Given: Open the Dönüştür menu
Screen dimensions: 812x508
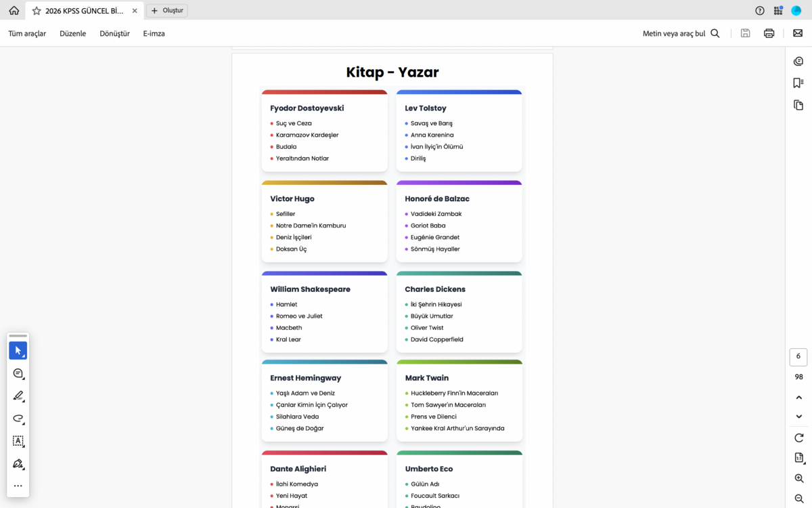Looking at the screenshot, I should point(114,33).
